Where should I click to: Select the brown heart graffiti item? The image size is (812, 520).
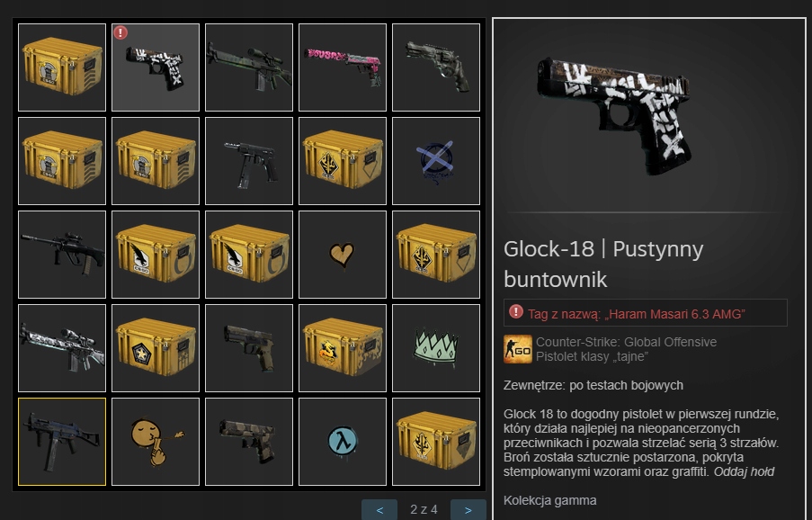tap(343, 255)
